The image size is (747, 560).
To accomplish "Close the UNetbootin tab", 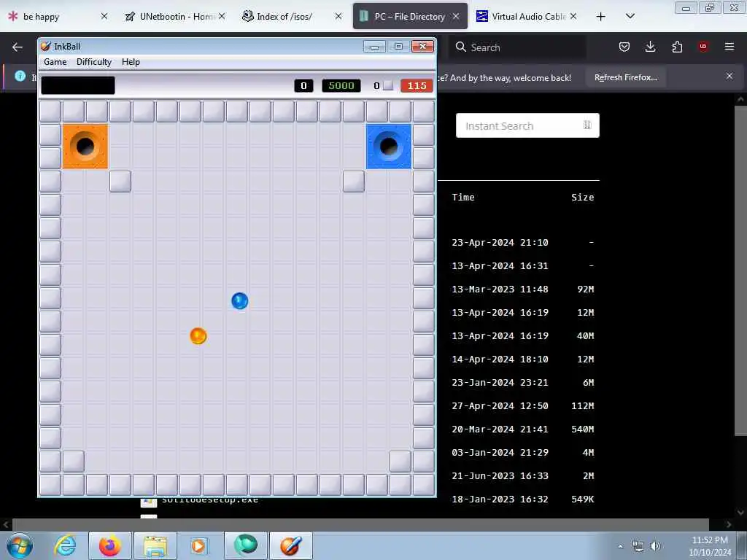I will (222, 17).
